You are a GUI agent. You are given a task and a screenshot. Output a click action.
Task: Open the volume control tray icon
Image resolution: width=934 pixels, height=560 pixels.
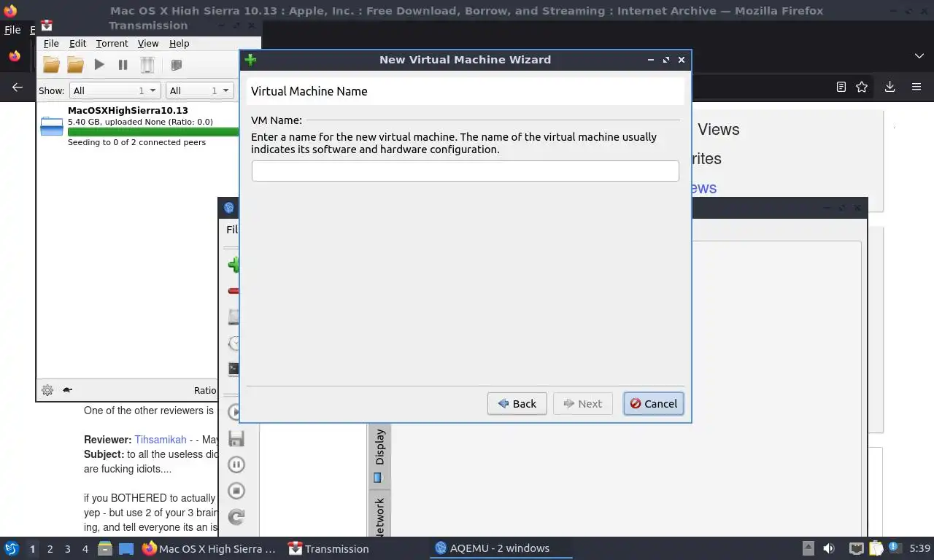click(829, 548)
